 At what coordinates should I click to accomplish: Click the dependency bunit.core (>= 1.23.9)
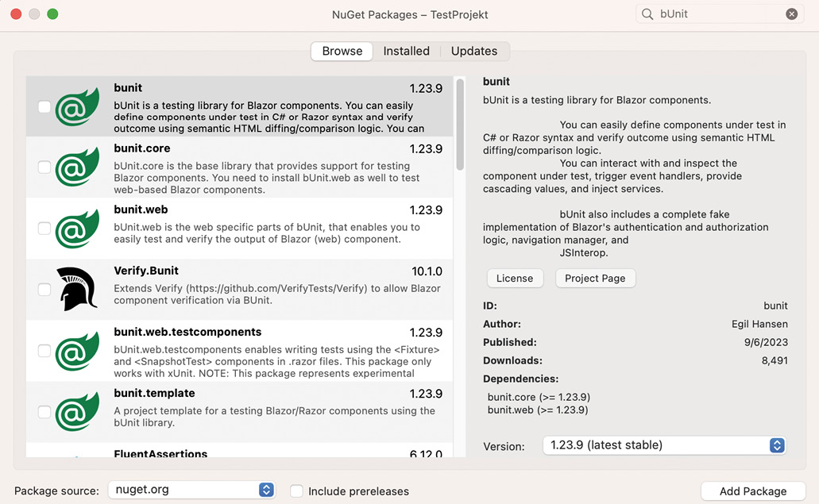pyautogui.click(x=539, y=397)
